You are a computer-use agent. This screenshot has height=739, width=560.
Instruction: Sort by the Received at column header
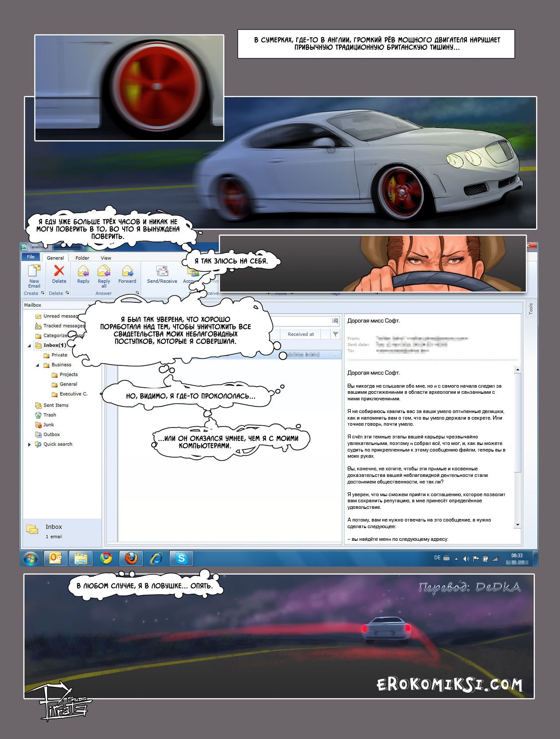point(301,334)
